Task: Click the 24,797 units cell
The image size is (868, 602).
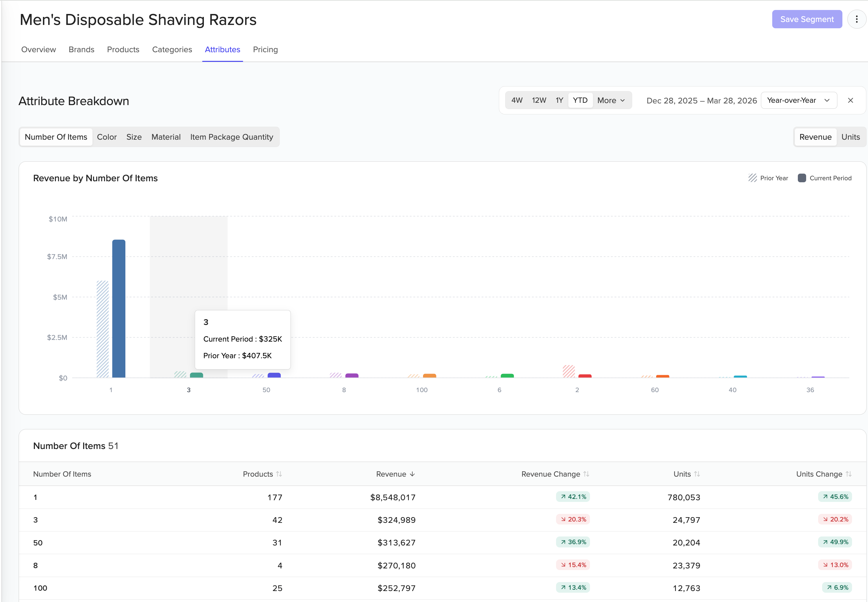Action: tap(686, 520)
